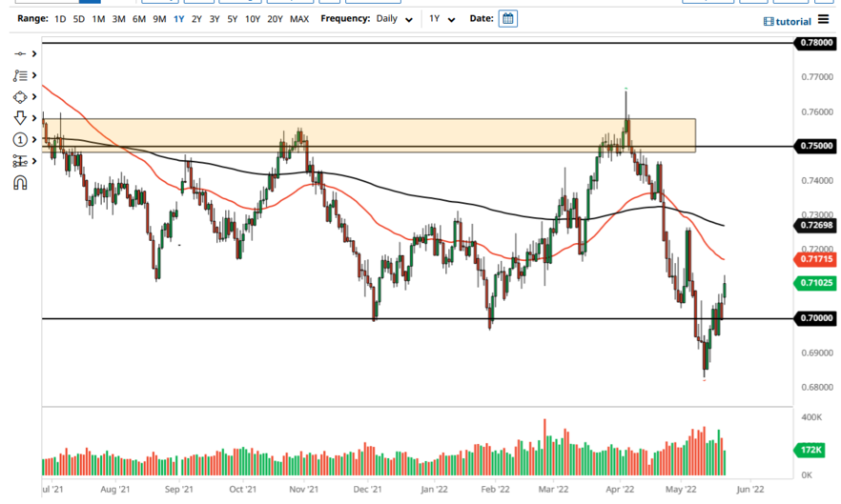Set range to MAX
This screenshot has width=841, height=504.
[299, 19]
